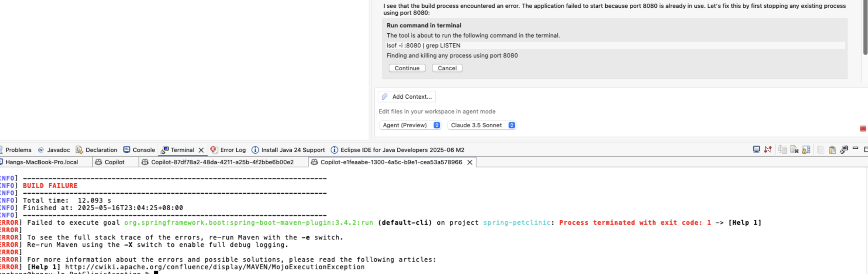Toggle the Scroll Lock padlock icon
Viewport: 868px width, 274px height.
[806, 149]
